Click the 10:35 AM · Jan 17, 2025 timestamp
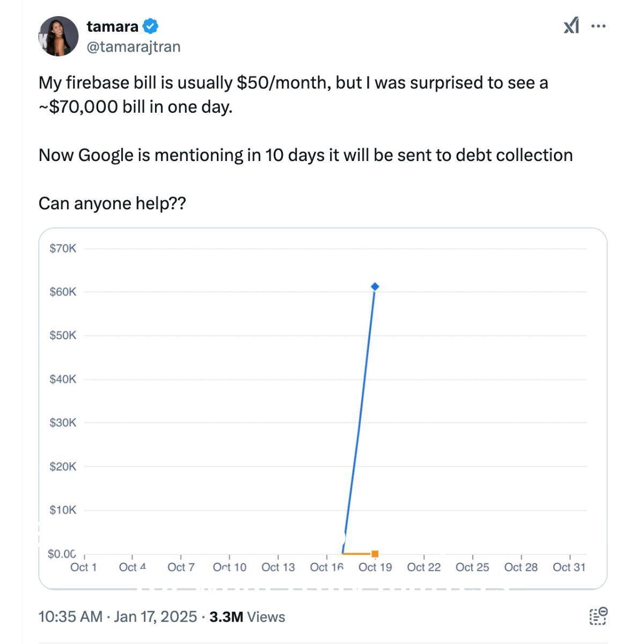644x644 pixels. point(118,617)
